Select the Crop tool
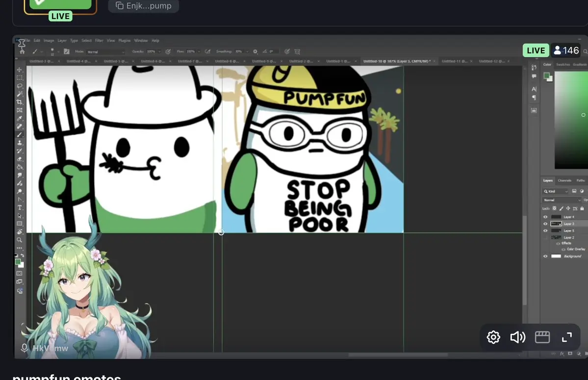588x380 pixels. 20,102
